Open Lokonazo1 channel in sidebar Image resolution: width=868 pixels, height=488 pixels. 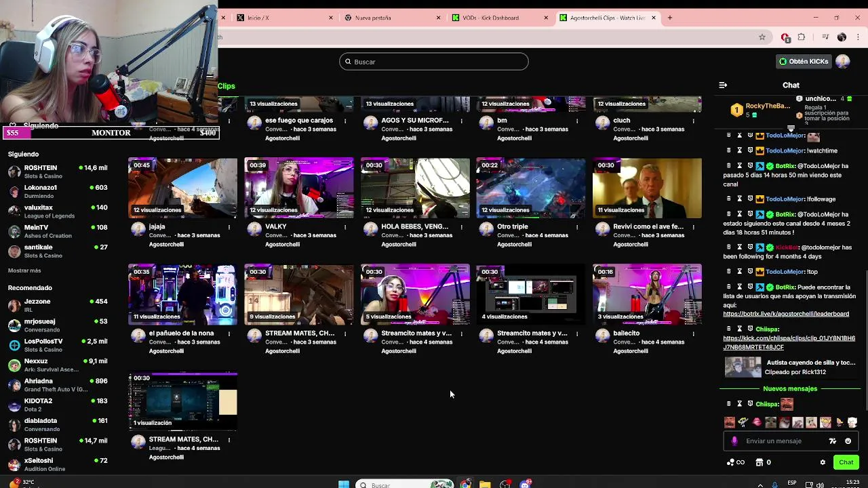coord(58,191)
